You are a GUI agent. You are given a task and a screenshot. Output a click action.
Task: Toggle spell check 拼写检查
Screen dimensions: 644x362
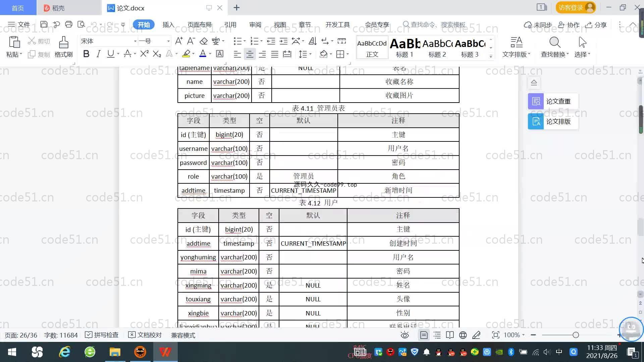coord(102,335)
